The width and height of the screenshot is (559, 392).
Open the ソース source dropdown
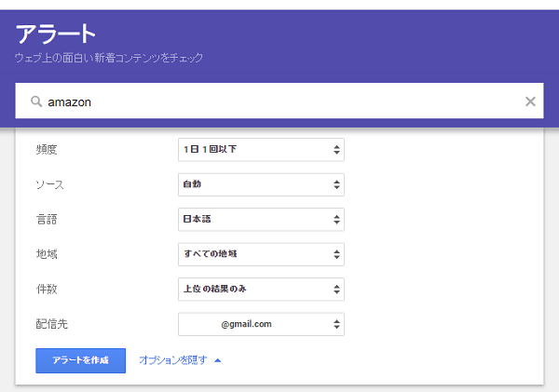coord(261,184)
